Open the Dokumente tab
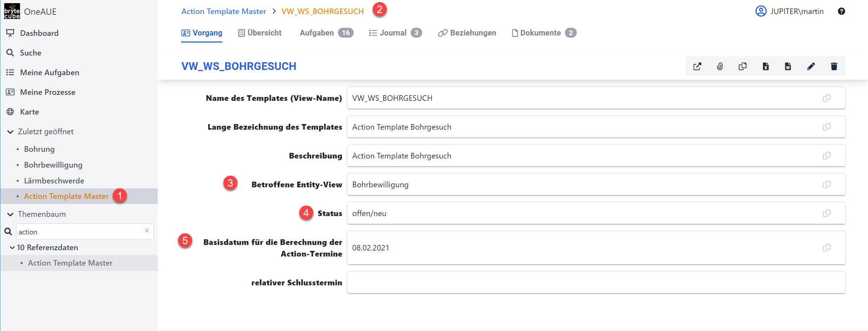Viewport: 868px width, 331px height. point(544,33)
